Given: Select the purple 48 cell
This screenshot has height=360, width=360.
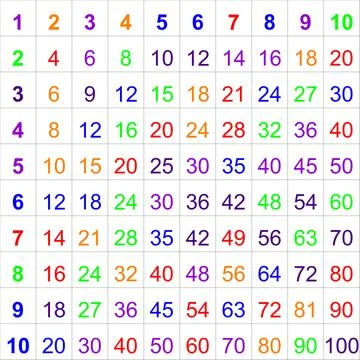Looking at the screenshot, I should click(198, 274).
